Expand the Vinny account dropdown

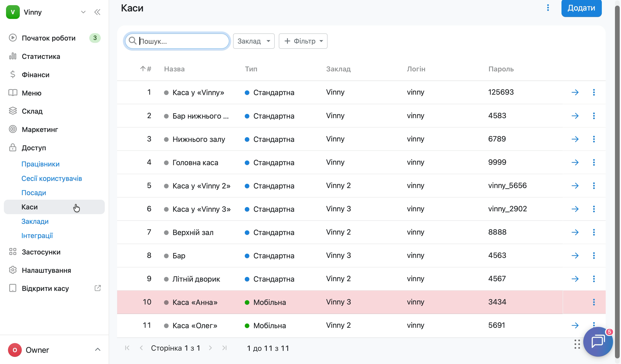point(83,12)
